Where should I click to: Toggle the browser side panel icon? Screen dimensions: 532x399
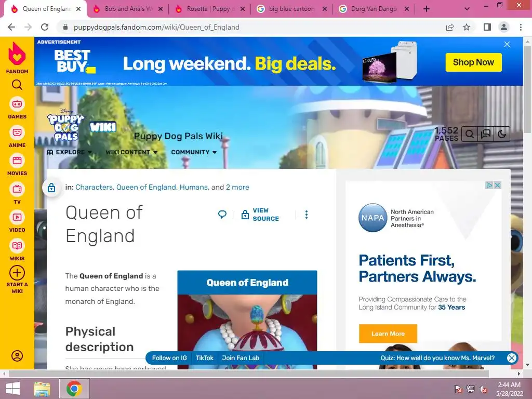click(487, 27)
